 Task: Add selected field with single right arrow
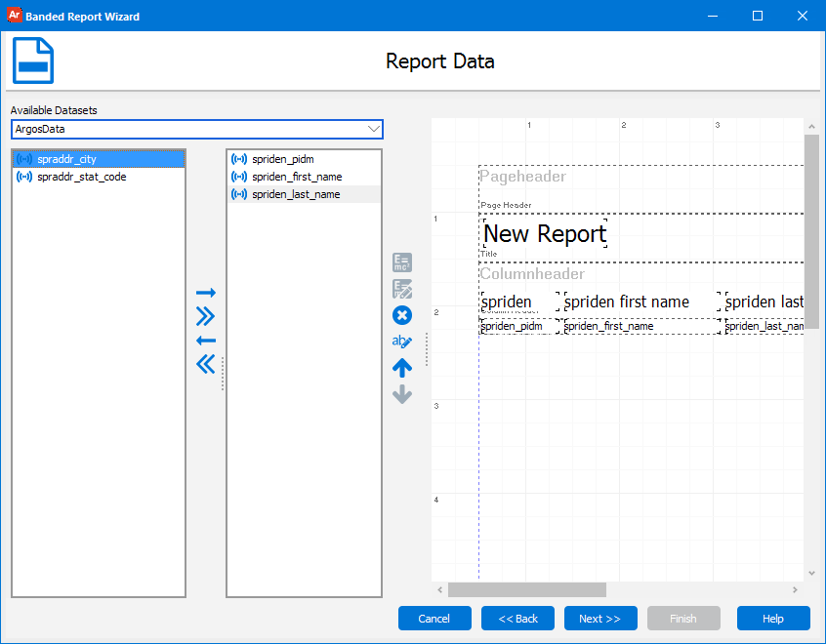coord(206,292)
